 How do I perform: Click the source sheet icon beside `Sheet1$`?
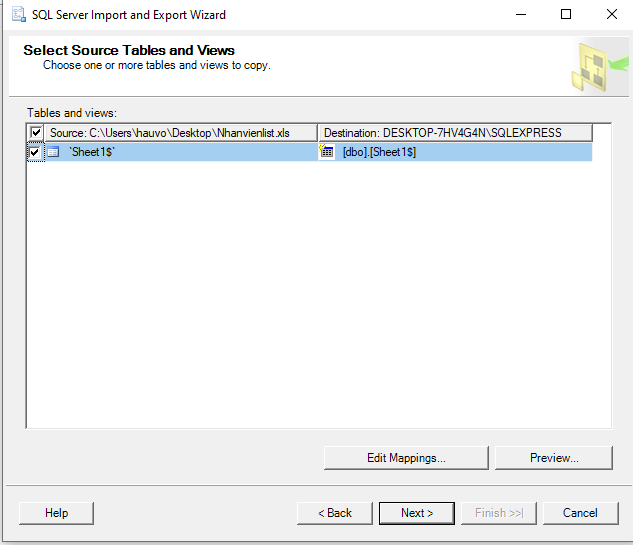coord(54,152)
